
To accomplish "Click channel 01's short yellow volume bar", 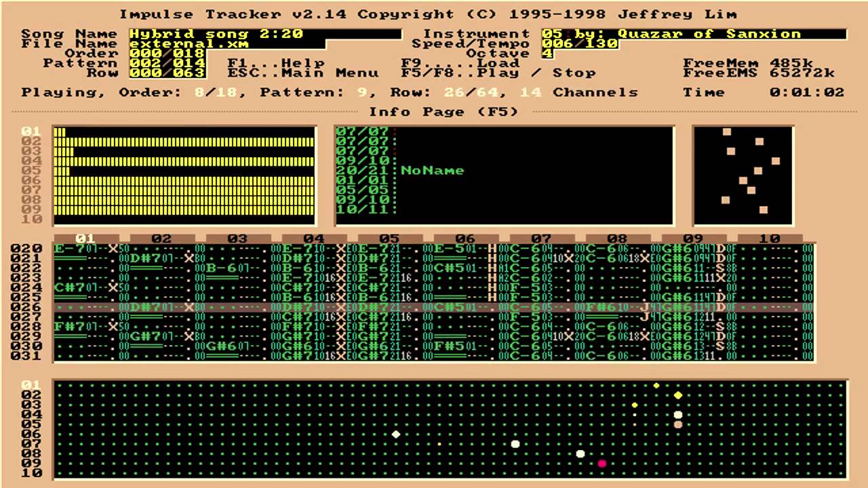I will tap(60, 132).
